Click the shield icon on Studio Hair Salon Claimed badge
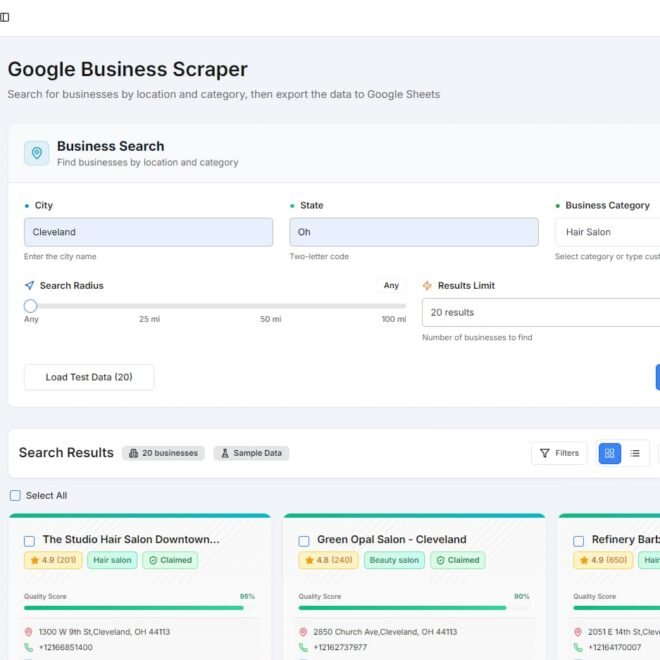 click(153, 560)
